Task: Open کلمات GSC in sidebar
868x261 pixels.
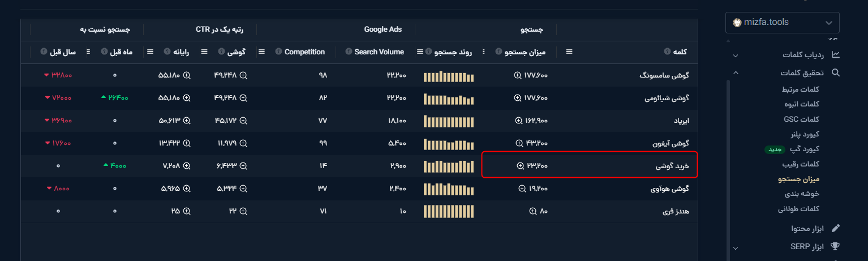Action: pyautogui.click(x=802, y=119)
